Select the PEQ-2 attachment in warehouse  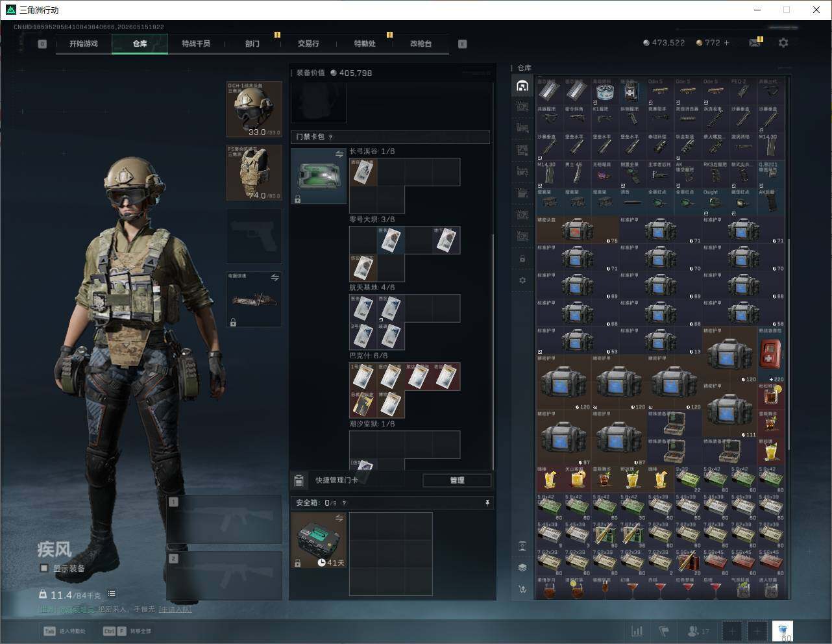(743, 92)
